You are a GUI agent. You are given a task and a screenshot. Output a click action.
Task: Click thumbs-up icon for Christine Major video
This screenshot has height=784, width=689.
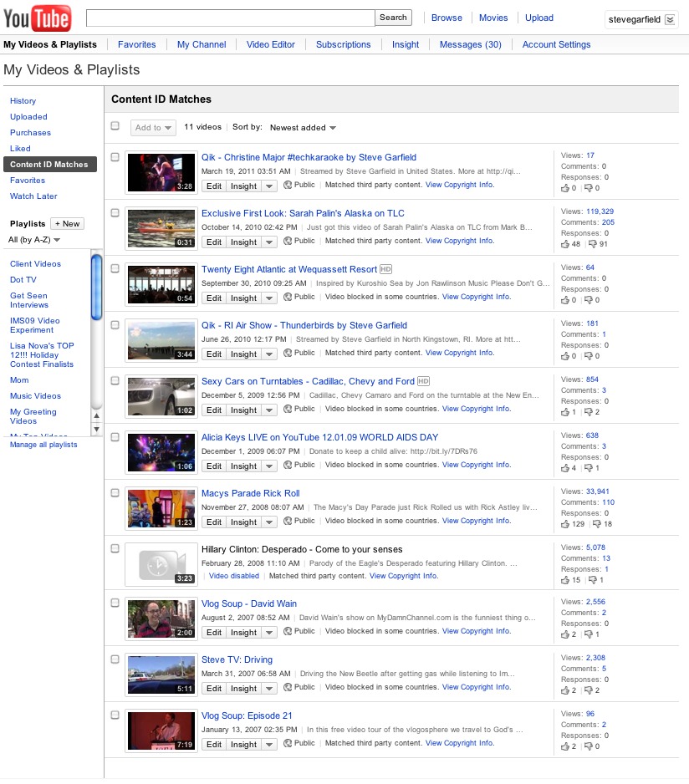click(x=565, y=188)
